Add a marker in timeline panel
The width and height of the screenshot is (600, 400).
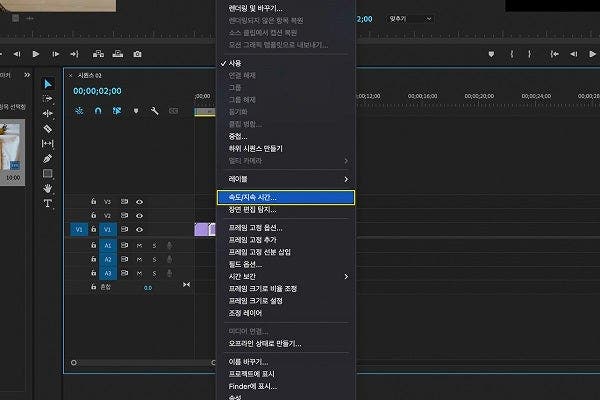click(x=136, y=111)
